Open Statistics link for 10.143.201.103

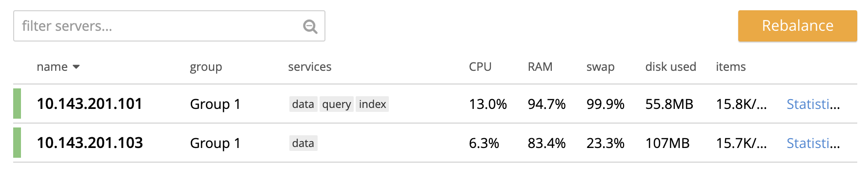pos(813,143)
